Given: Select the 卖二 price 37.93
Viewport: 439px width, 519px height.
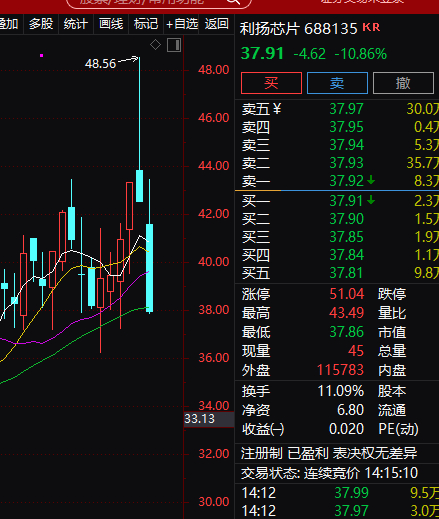Looking at the screenshot, I should coord(346,163).
